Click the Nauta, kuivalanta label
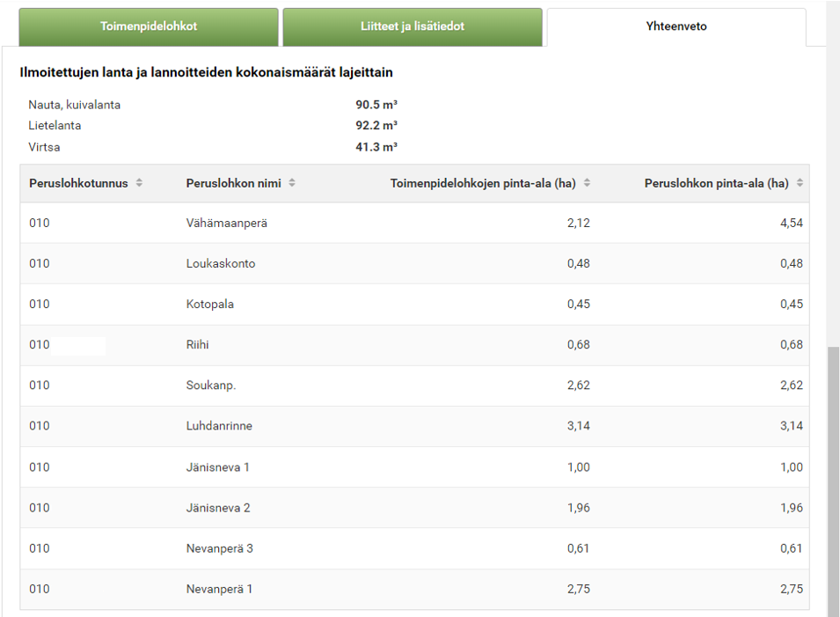Viewport: 840px width, 617px height. (x=75, y=105)
